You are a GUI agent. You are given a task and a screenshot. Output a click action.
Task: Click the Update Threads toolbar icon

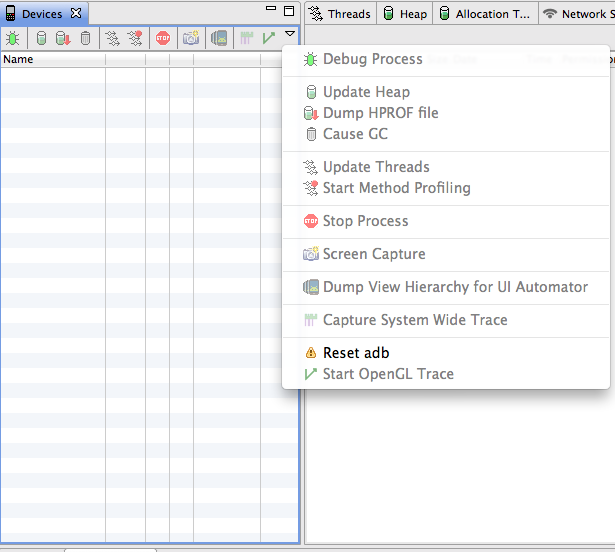pyautogui.click(x=113, y=38)
